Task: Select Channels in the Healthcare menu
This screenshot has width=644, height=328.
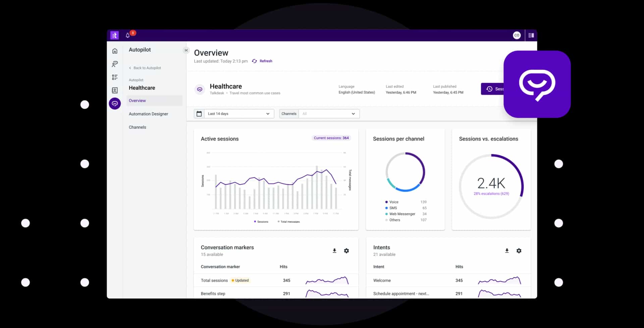Action: point(137,127)
